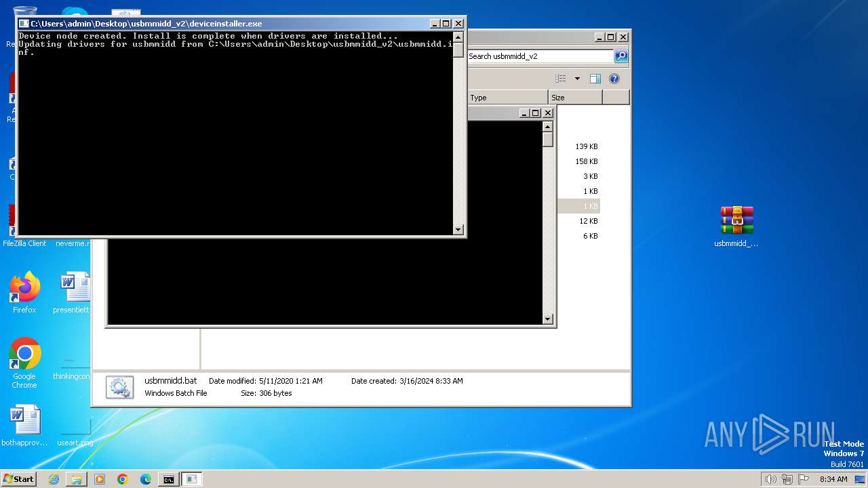Click Date modified value 5/11/2020 1:21 AM

pyautogui.click(x=291, y=381)
